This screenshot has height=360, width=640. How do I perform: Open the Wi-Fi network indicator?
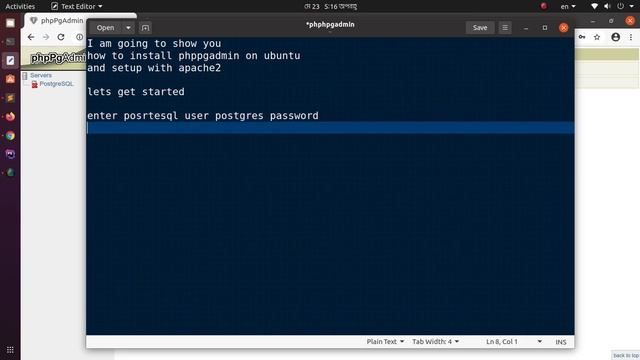point(594,7)
